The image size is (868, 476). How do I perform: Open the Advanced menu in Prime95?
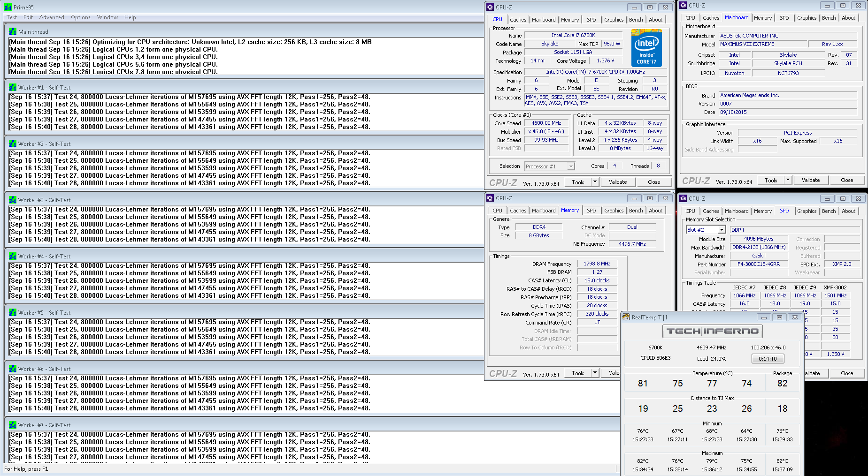tap(52, 17)
